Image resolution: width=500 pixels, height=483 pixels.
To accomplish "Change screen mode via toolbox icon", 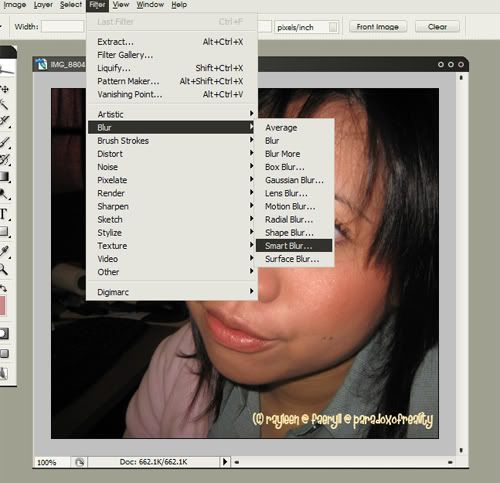I will tap(4, 353).
